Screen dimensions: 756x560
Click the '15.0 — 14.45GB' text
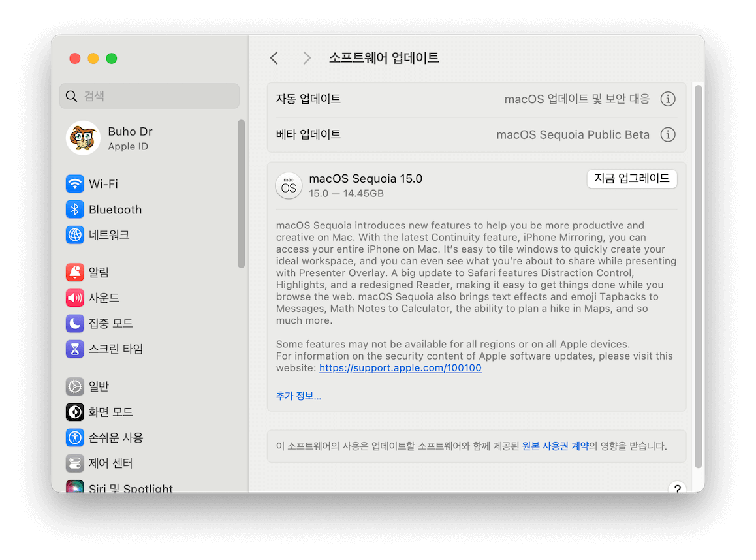point(346,193)
